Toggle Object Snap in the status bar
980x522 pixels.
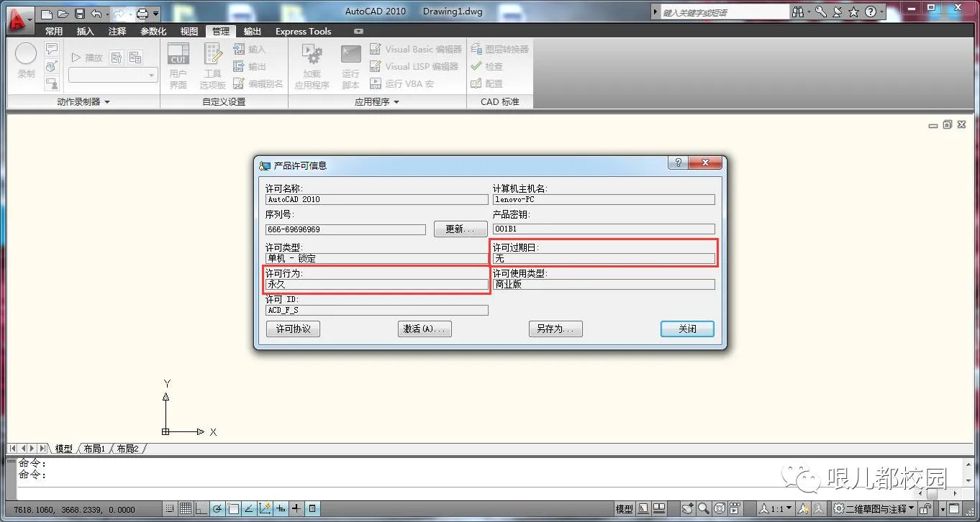(x=233, y=509)
